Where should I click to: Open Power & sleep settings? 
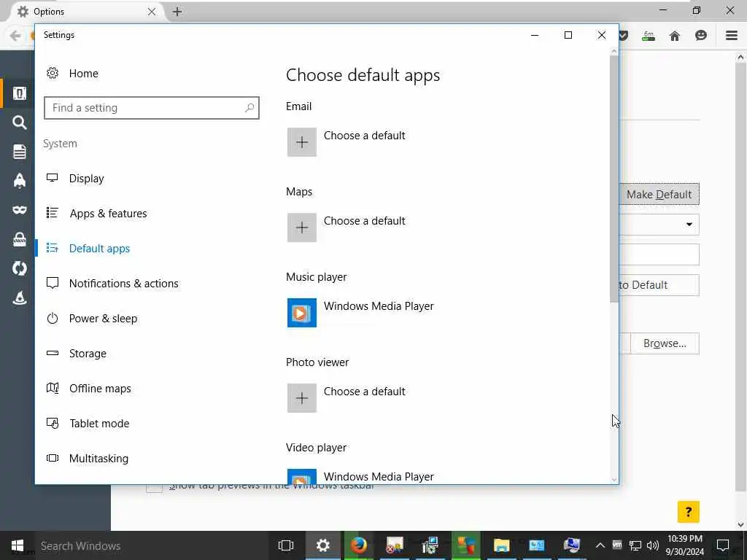[x=92, y=319]
